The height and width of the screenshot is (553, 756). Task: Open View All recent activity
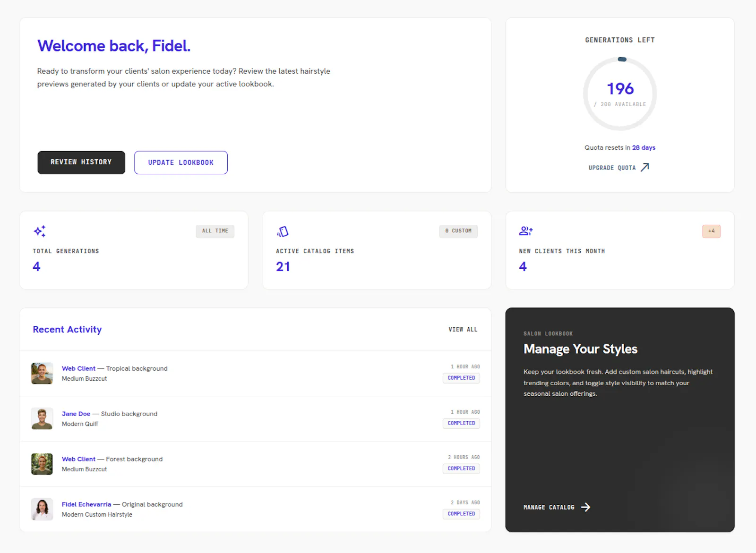[x=463, y=330]
